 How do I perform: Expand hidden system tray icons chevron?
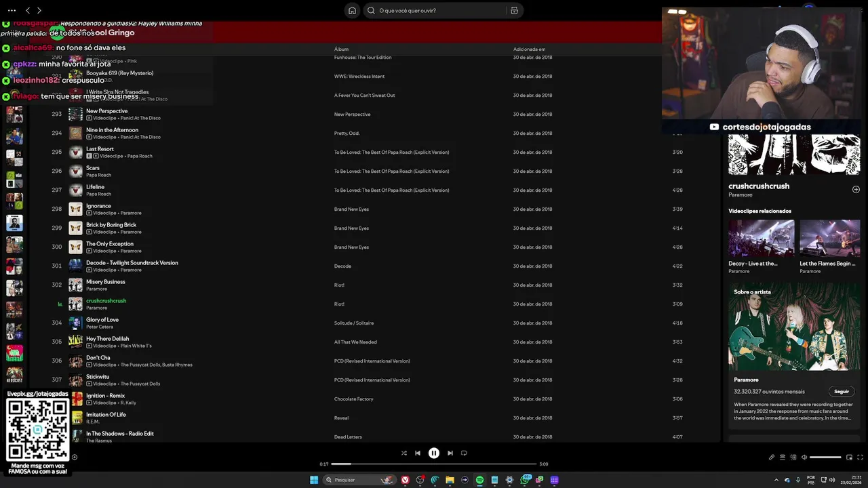coord(776,480)
